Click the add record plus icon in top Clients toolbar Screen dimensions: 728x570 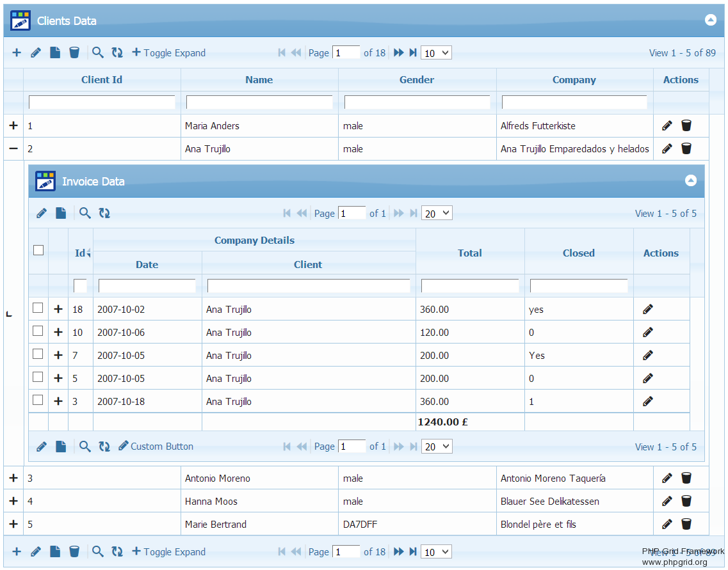[17, 52]
